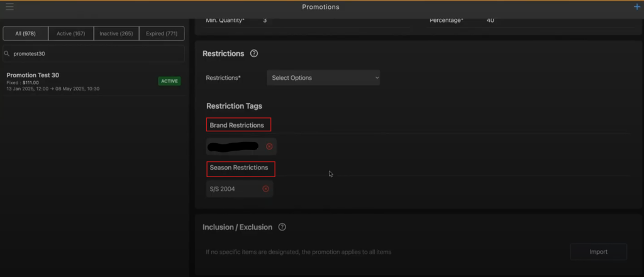Screen dimensions: 644x277
Task: Open the hamburger menu icon
Action: 9,7
